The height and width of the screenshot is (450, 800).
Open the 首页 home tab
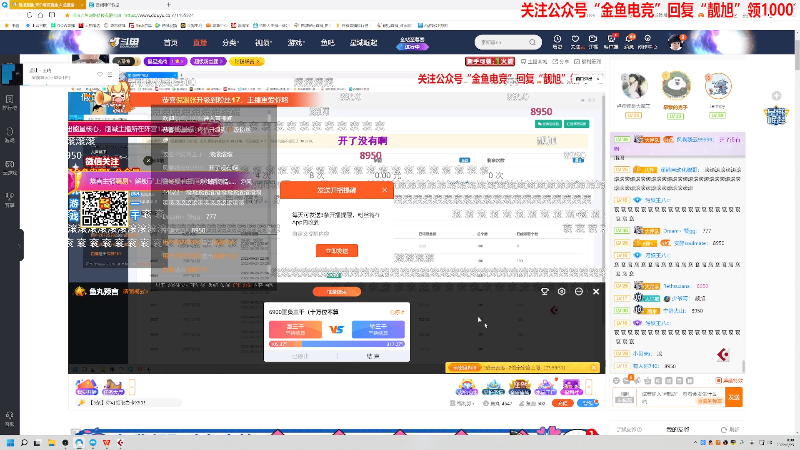click(x=170, y=43)
